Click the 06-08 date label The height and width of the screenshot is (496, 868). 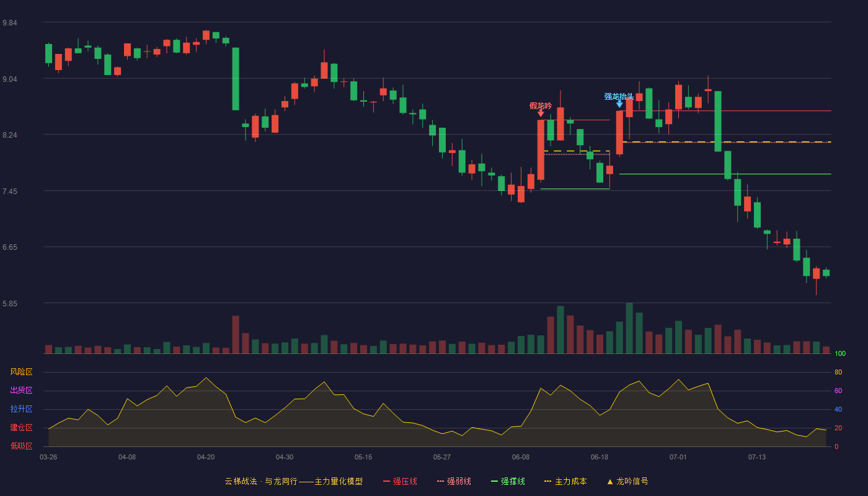click(521, 457)
